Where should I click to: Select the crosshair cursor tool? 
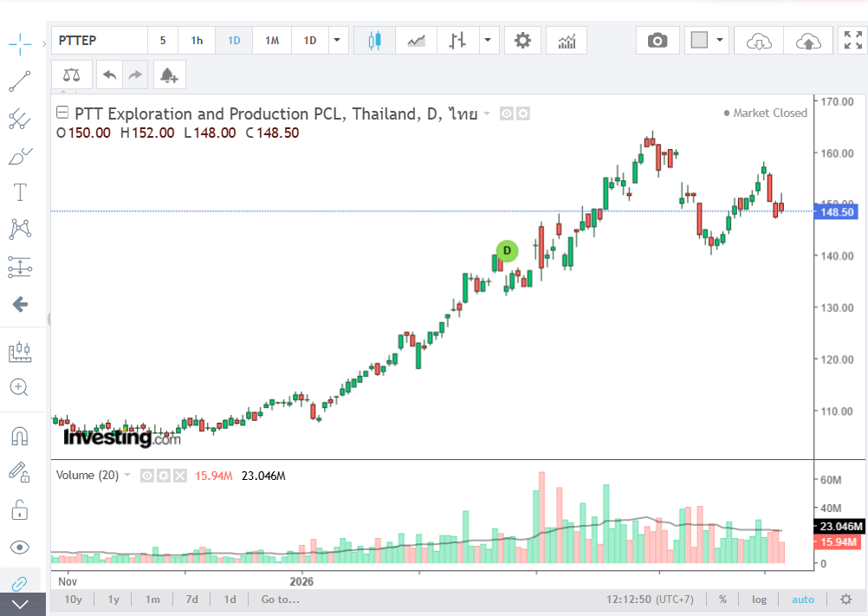click(x=20, y=43)
